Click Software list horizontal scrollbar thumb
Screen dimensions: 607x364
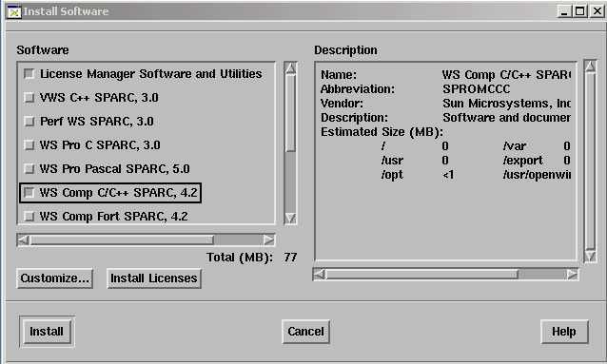(122, 239)
